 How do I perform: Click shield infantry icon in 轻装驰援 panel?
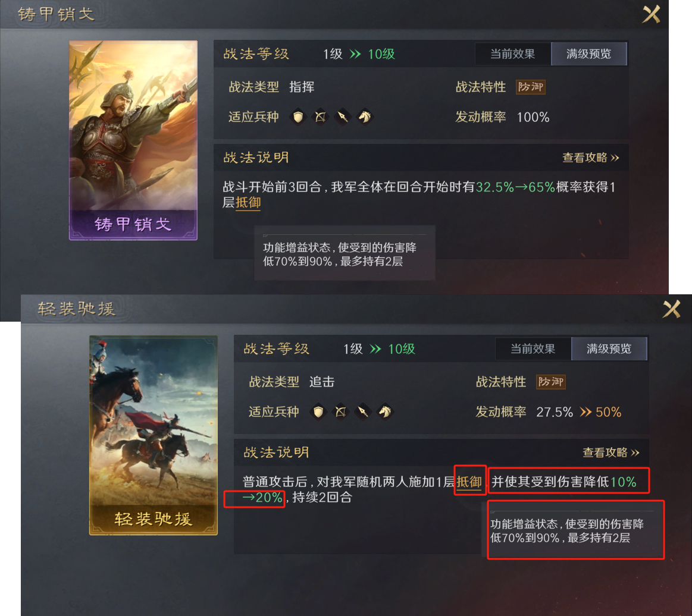point(319,412)
